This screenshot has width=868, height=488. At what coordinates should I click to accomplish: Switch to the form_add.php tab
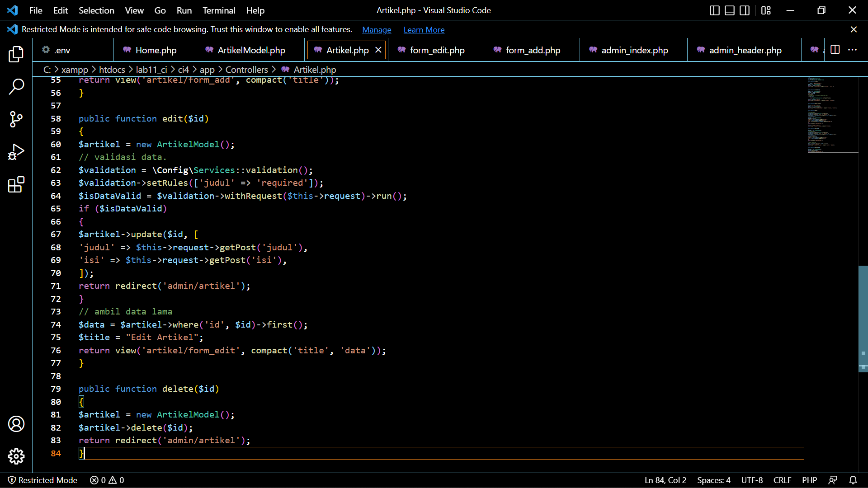point(532,50)
